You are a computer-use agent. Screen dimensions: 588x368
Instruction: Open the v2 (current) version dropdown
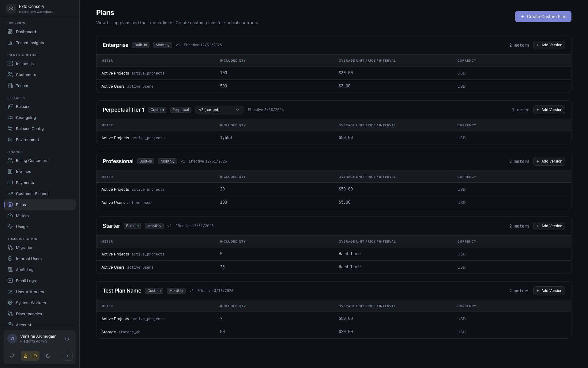tap(220, 110)
